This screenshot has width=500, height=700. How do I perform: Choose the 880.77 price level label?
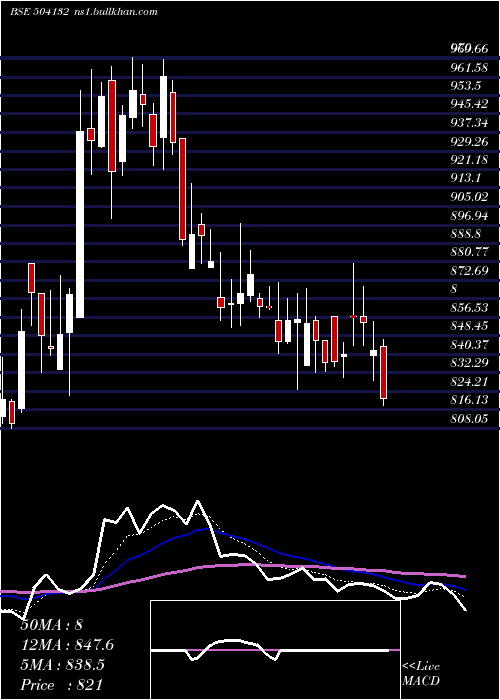coord(469,252)
